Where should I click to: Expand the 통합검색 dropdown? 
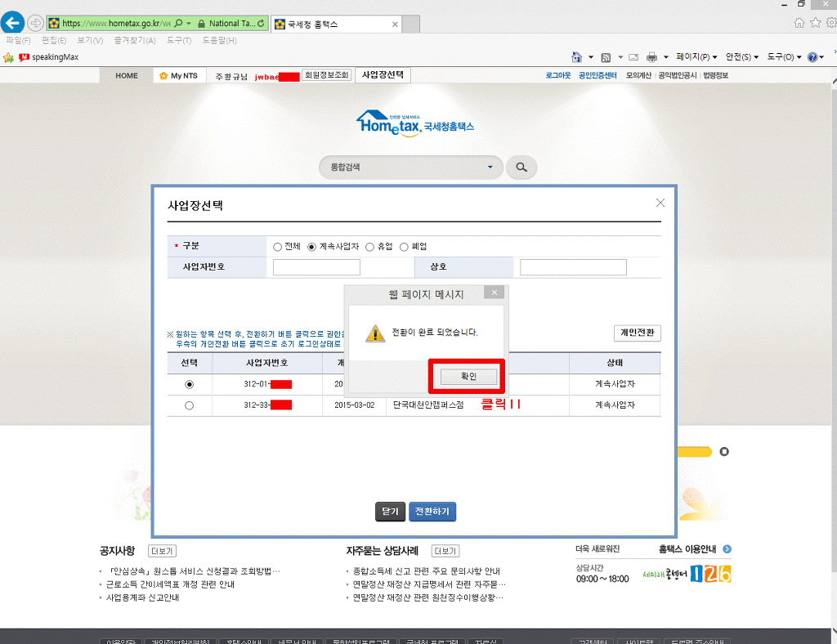coord(490,167)
